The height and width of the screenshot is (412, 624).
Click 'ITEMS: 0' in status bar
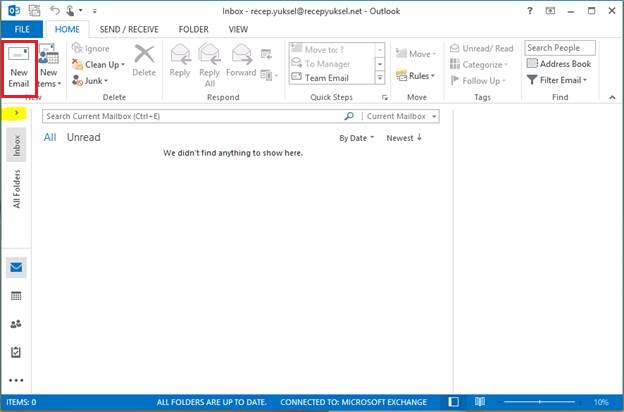pos(21,402)
